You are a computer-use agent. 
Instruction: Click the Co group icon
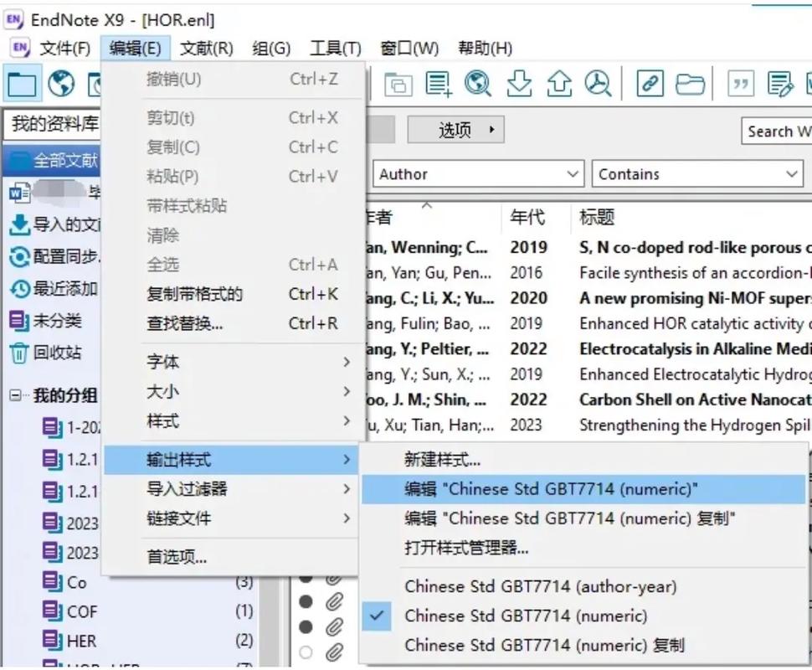coord(52,582)
